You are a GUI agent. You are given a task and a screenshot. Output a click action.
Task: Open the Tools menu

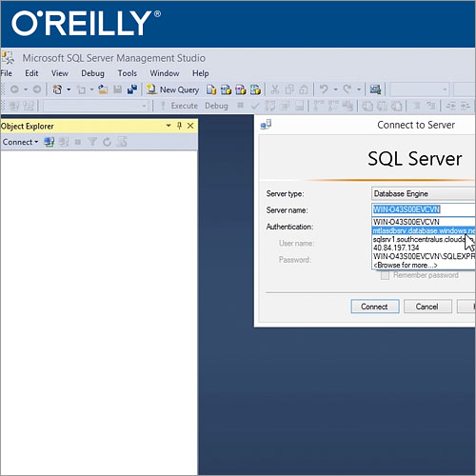point(128,73)
